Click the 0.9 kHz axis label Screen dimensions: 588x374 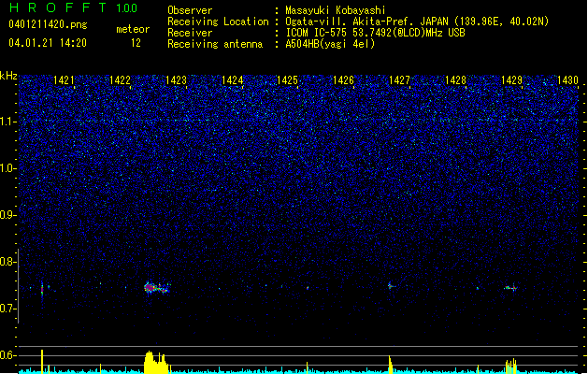click(7, 215)
